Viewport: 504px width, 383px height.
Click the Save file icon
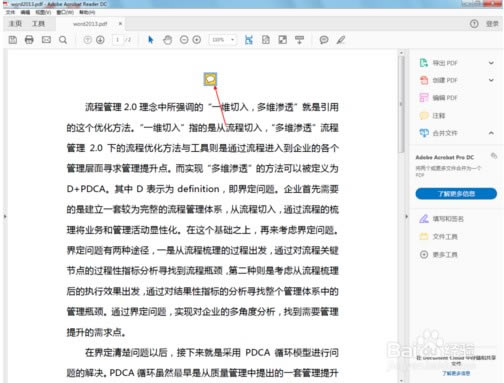[x=13, y=40]
